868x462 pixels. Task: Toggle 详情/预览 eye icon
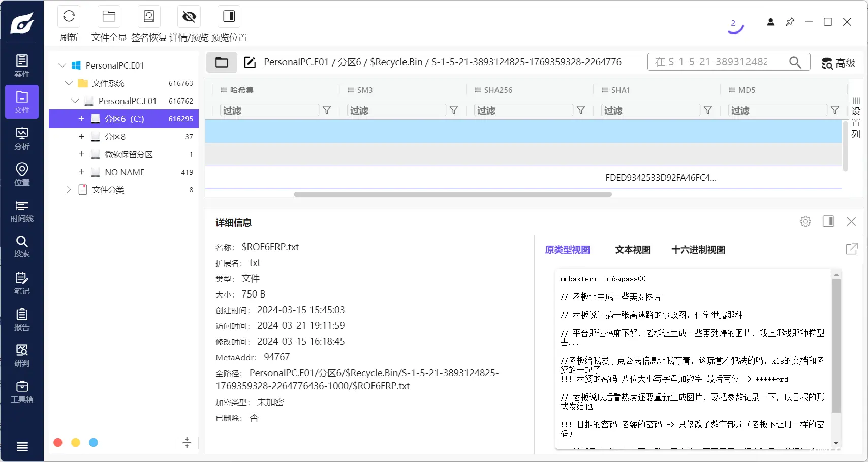(x=189, y=16)
